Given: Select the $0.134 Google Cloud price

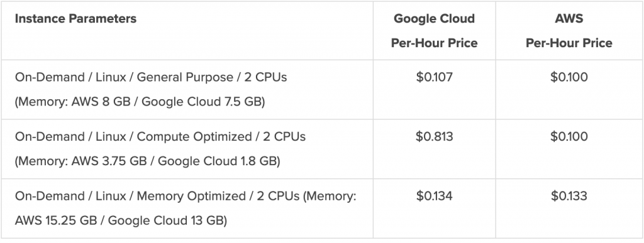Looking at the screenshot, I should pos(434,197).
